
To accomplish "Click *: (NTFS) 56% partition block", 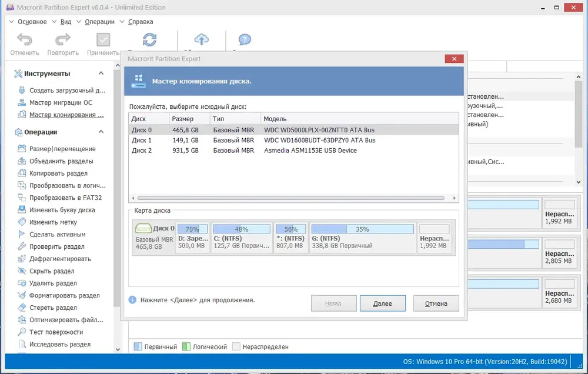I will [290, 237].
